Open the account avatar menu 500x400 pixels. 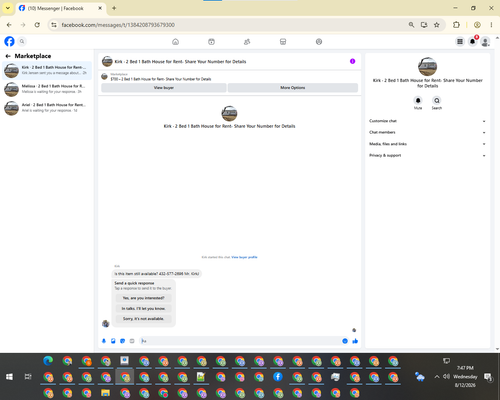point(485,42)
